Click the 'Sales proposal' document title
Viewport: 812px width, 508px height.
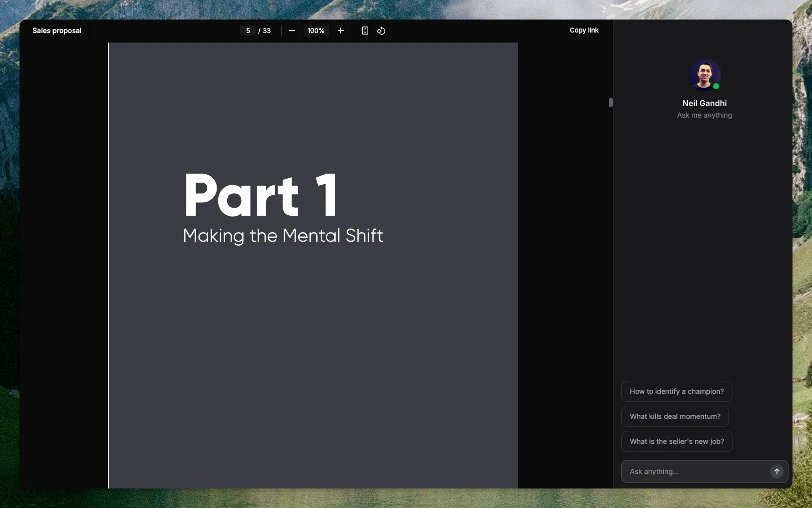coord(57,31)
